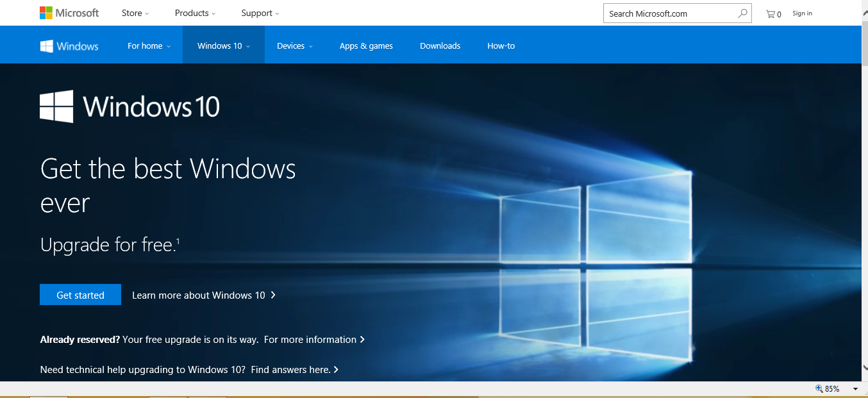Select the How-to navigation item
The image size is (868, 398).
[x=501, y=46]
